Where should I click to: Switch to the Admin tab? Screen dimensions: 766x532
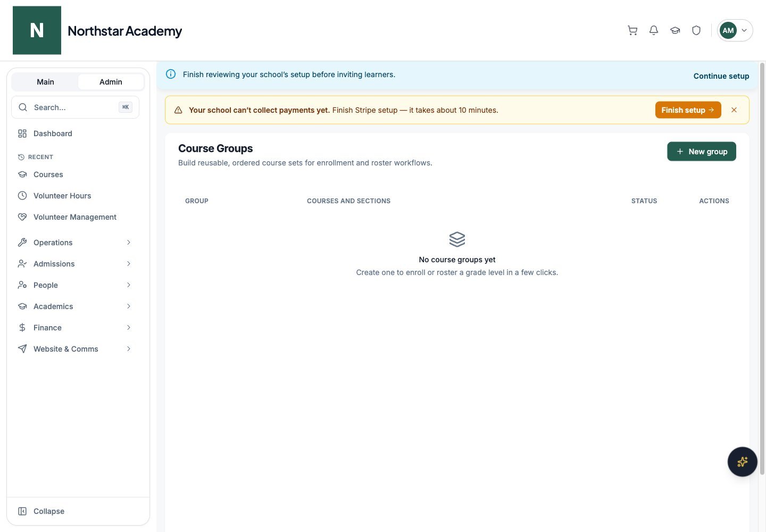click(x=111, y=82)
